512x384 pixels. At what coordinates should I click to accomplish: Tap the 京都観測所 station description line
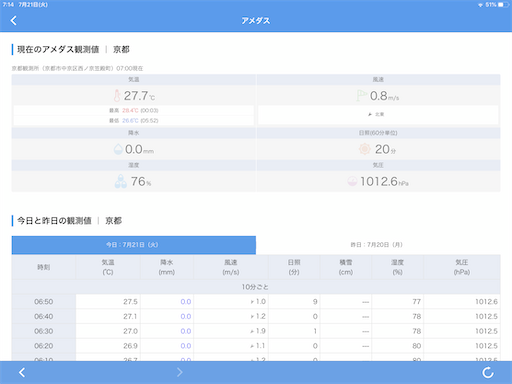(77, 68)
